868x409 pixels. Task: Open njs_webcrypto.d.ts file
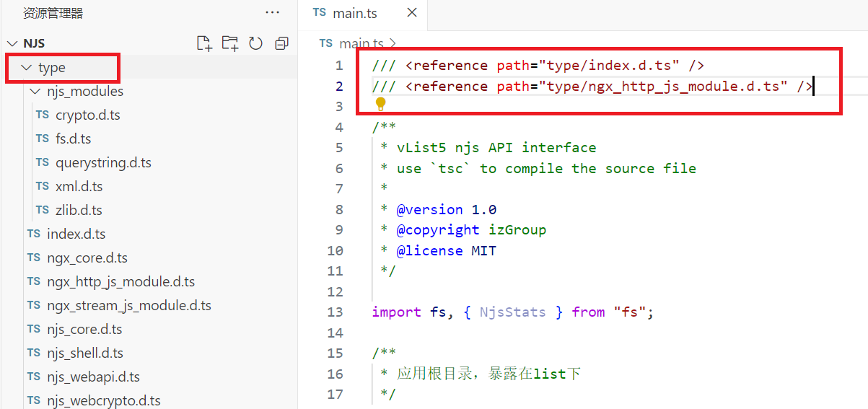[103, 400]
